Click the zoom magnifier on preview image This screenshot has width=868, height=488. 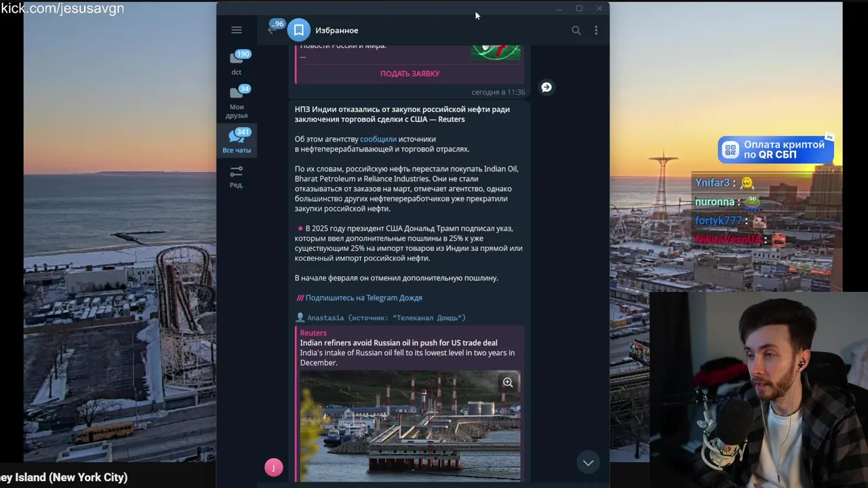coord(508,382)
